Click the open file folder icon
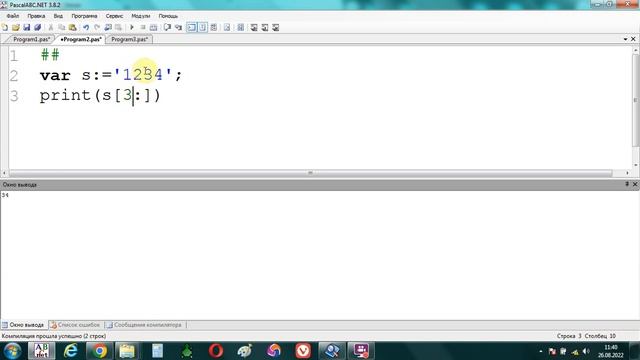This screenshot has width=640, height=360. tap(16, 27)
